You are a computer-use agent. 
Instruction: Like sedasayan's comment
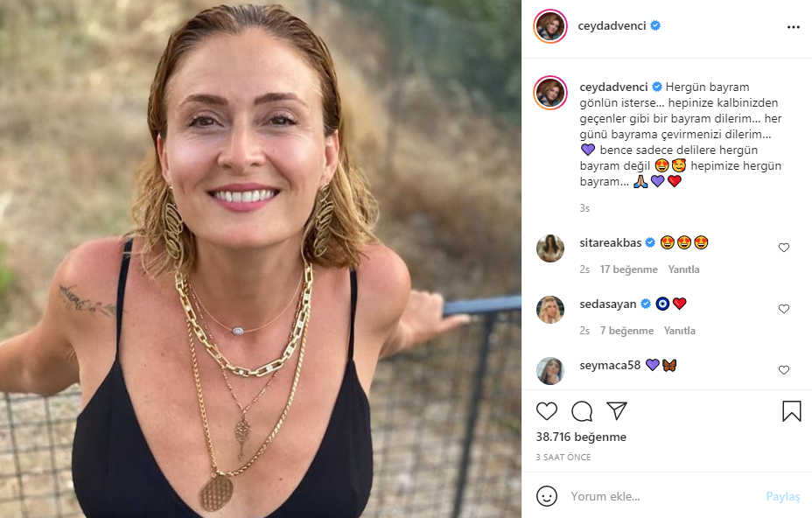click(x=783, y=309)
